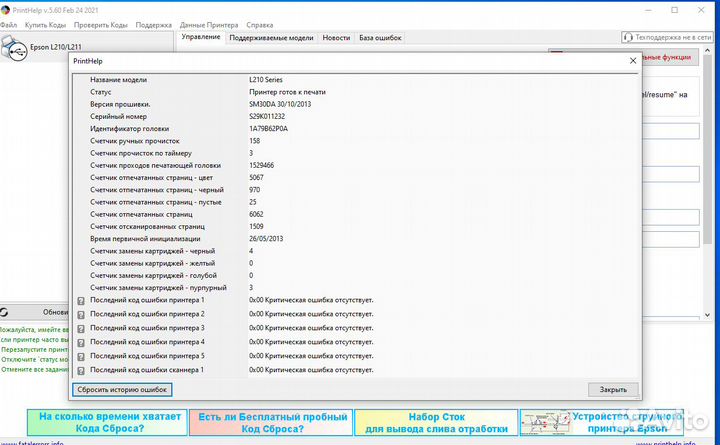Switch to the Управление tab
Screen dimensions: 720x445
[x=201, y=37]
